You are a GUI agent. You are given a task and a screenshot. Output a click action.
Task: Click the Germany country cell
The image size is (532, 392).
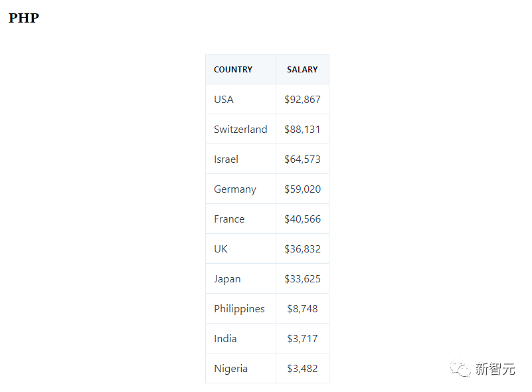[234, 189]
